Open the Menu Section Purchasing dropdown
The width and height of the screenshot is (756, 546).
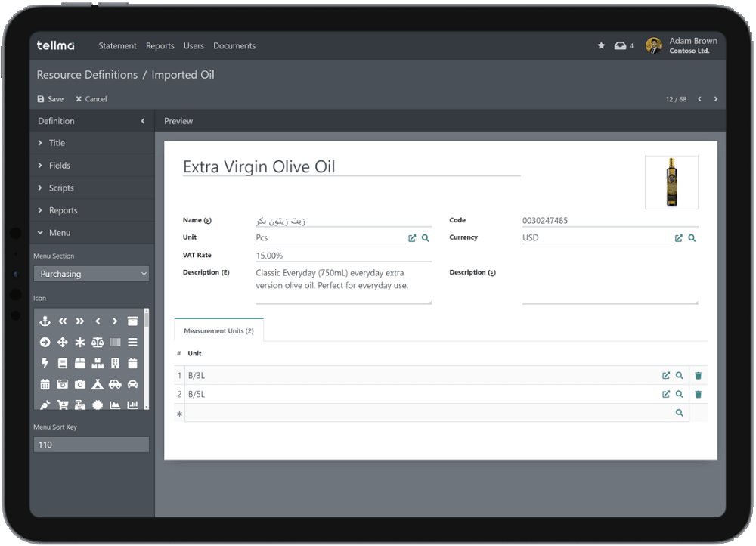pos(91,274)
